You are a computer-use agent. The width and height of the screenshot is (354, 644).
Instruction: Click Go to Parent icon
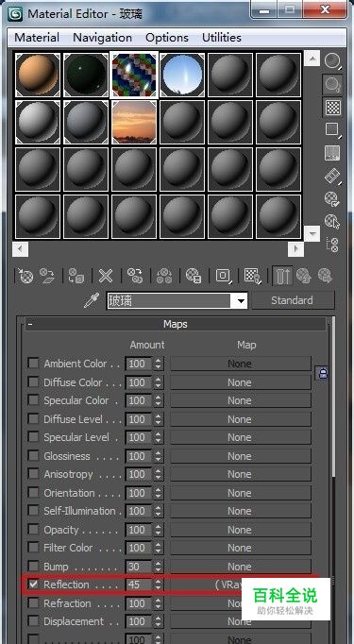[x=303, y=276]
